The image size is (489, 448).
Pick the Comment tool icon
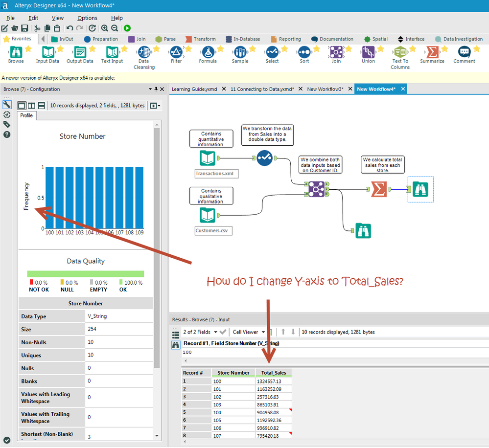pos(465,52)
